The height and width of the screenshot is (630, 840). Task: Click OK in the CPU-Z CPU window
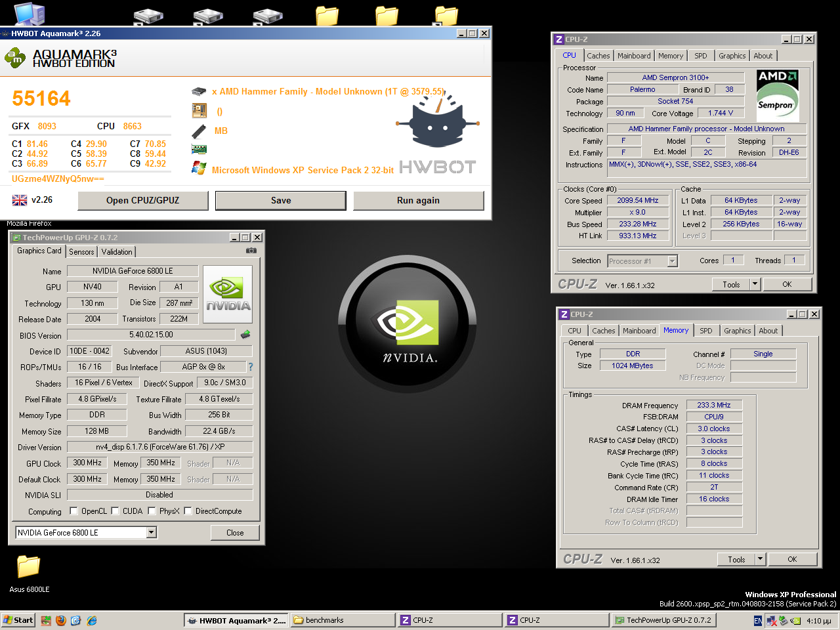(x=787, y=284)
